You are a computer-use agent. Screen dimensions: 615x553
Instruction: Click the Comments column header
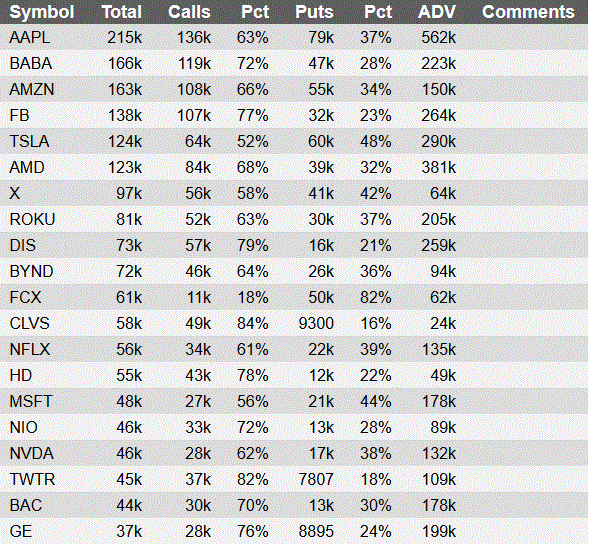tap(528, 12)
